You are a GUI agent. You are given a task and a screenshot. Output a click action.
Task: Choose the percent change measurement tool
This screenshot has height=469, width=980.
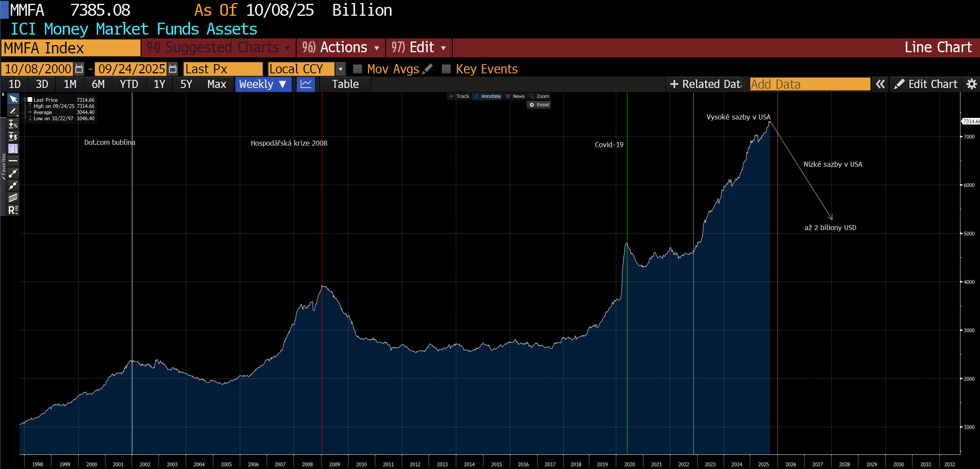click(x=13, y=124)
